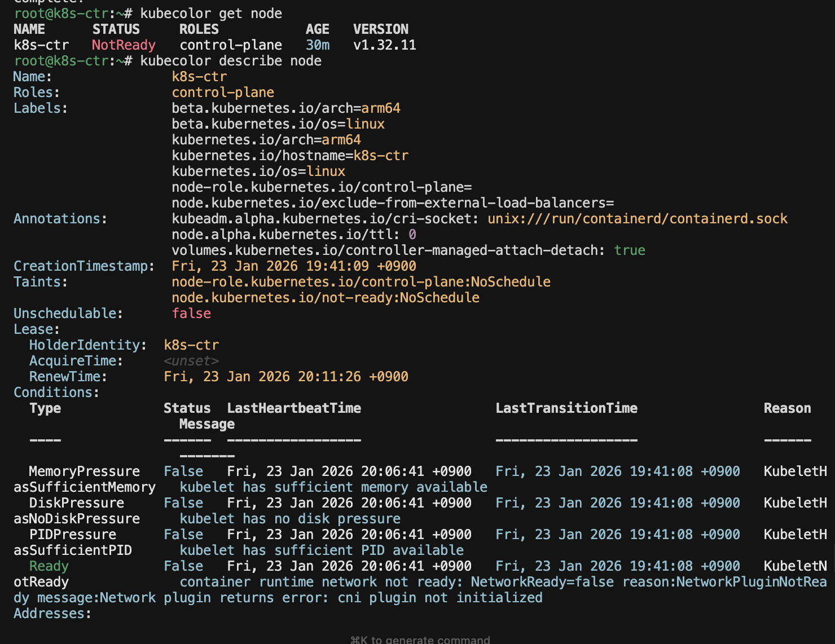Click the HolderIdentity k8s-ctr value

tap(191, 345)
